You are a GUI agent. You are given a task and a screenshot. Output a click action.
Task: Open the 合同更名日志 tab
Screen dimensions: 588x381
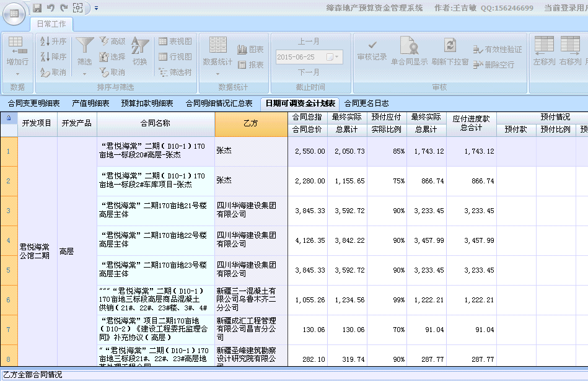click(366, 103)
